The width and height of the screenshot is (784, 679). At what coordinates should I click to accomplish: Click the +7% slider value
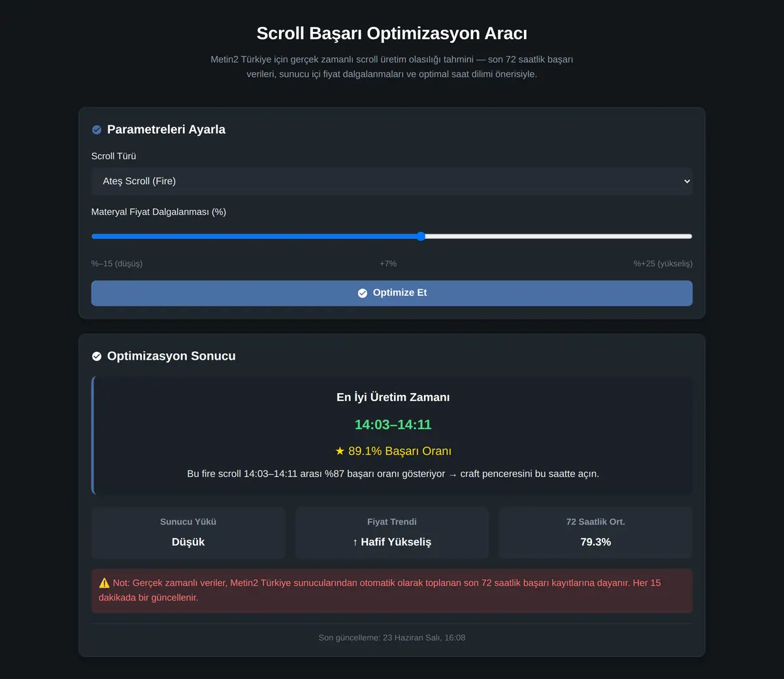[x=388, y=264]
